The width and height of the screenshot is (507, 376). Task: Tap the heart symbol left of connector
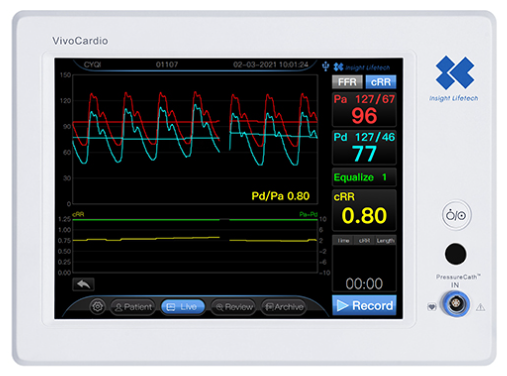432,307
